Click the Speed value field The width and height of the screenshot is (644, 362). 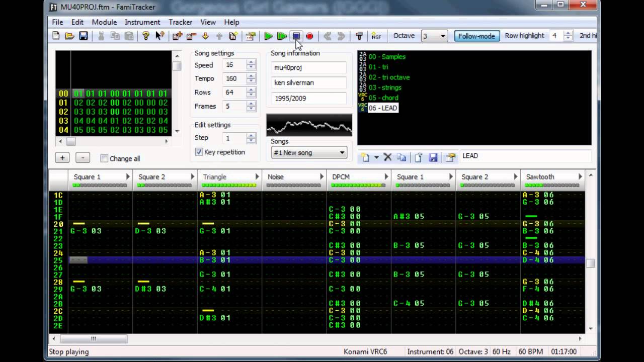click(x=235, y=65)
